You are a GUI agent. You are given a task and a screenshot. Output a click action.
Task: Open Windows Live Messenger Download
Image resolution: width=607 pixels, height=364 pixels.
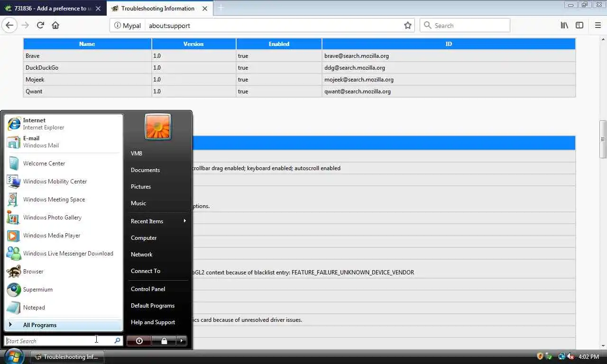pos(64,254)
